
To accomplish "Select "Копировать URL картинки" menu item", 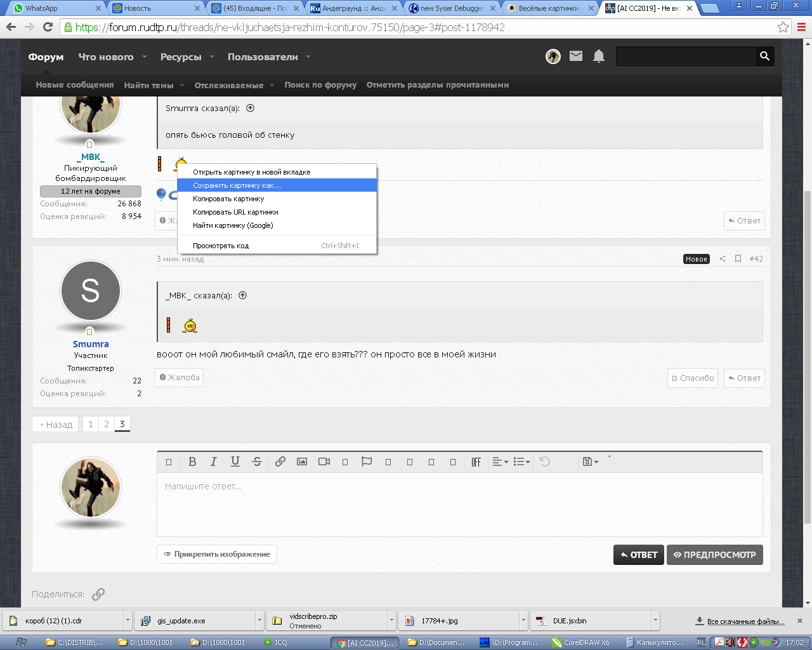I will [277, 212].
